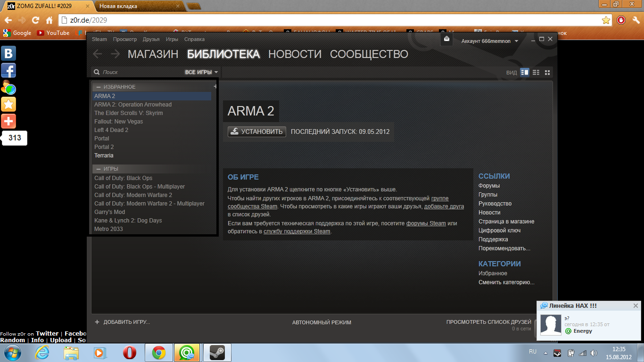This screenshot has width=644, height=362.
Task: Open Windows Start button
Action: [13, 353]
